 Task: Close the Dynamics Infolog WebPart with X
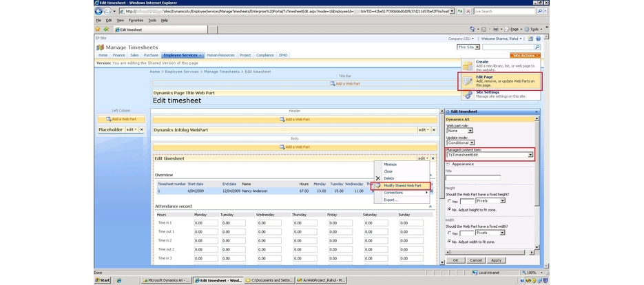[x=433, y=130]
